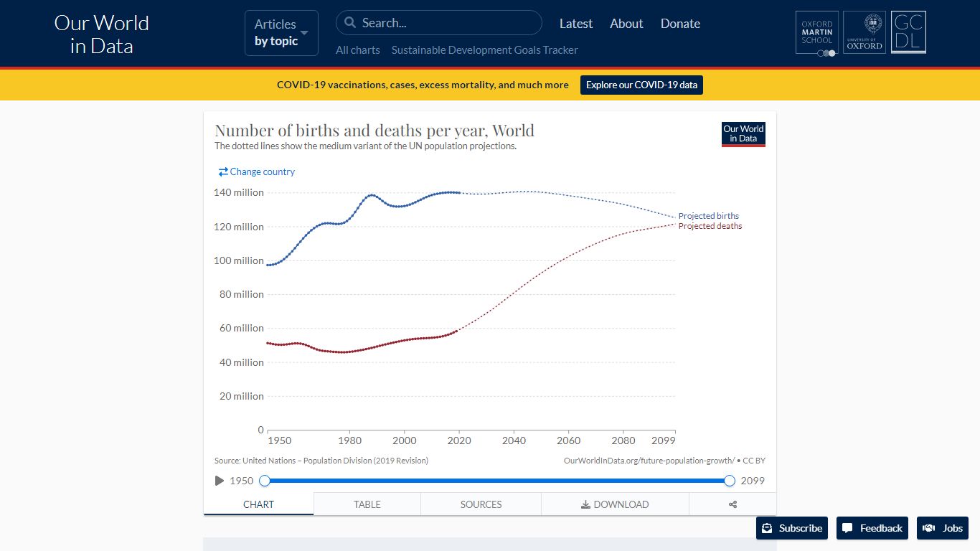
Task: Click the COVID-19 vaccinations banner text
Action: (x=423, y=85)
